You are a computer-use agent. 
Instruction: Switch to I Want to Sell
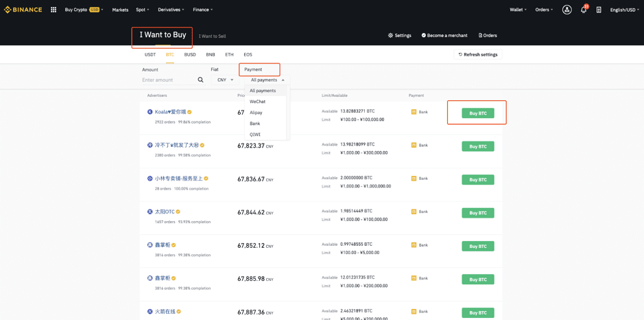(213, 36)
